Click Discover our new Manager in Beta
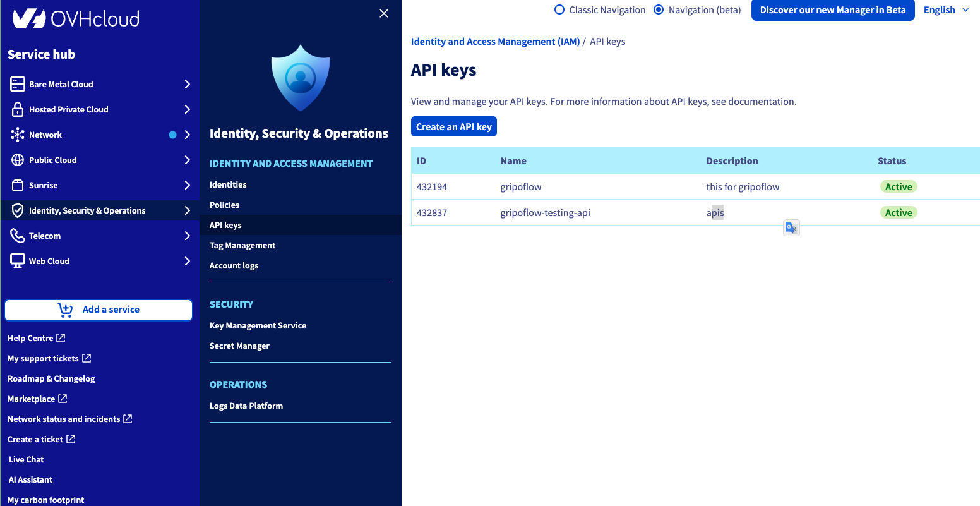The image size is (980, 506). point(833,10)
